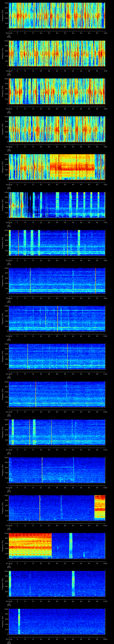Select the spectrogram panel starting at 18:01:00
114x644 pixels.
coord(57,16)
